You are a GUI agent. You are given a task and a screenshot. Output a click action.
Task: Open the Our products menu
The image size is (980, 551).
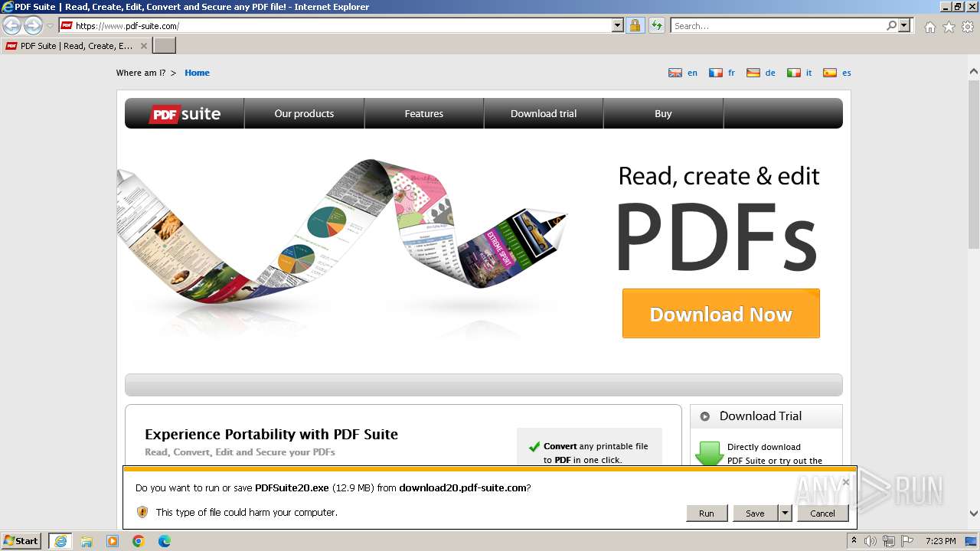[304, 113]
